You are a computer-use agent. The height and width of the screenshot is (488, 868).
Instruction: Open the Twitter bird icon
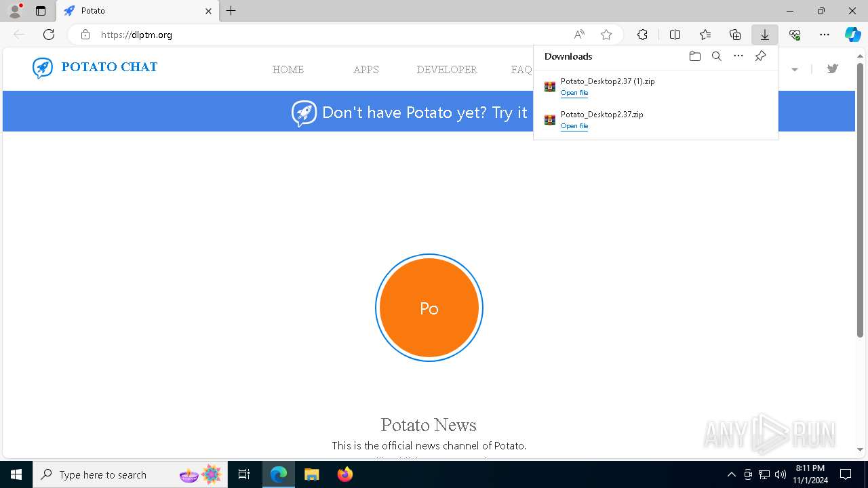pos(833,68)
